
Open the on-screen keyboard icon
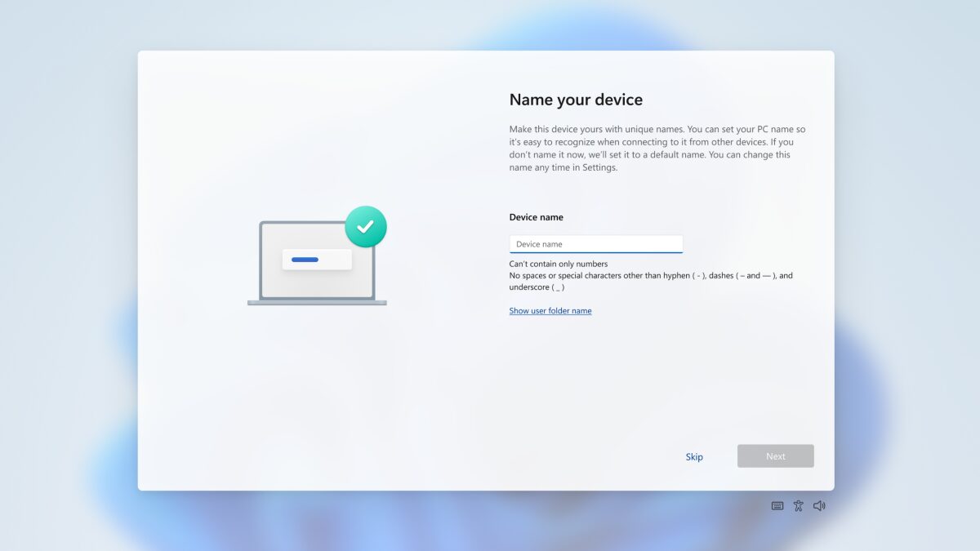[777, 506]
